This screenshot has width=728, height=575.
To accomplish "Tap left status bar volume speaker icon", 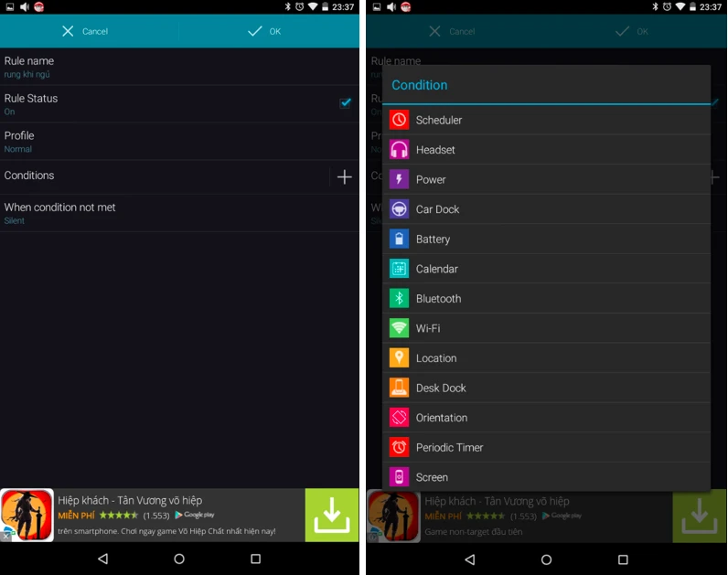I will click(25, 6).
